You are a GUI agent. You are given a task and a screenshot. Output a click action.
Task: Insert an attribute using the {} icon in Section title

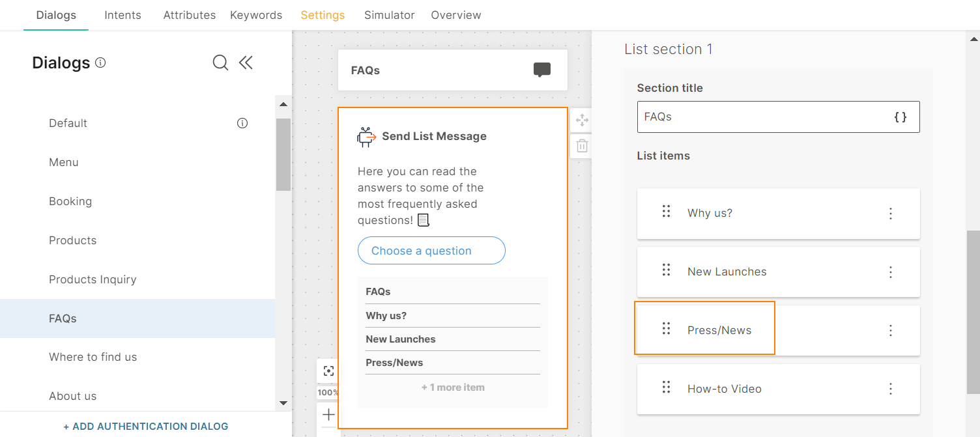(x=901, y=117)
